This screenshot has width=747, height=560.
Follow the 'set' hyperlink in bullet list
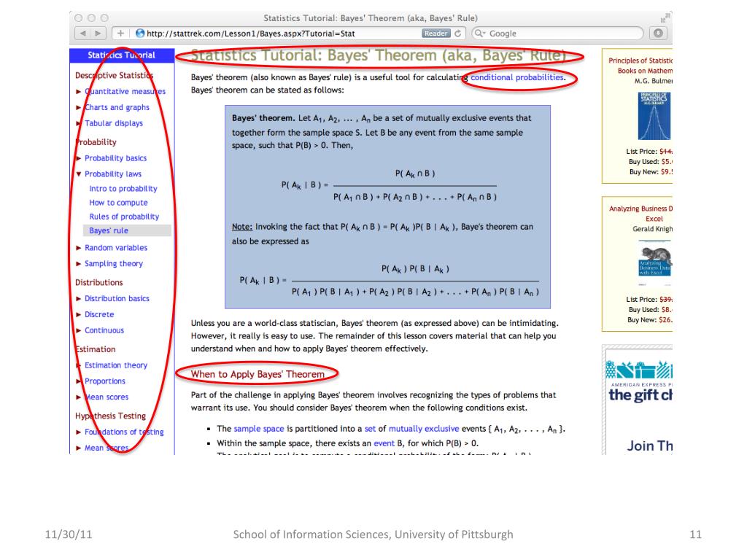(x=370, y=429)
